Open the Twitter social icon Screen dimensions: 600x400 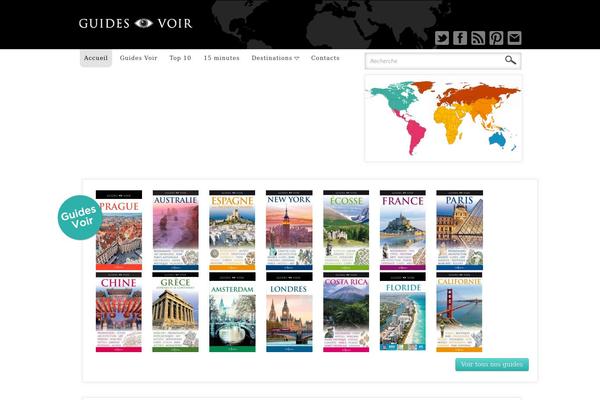coord(442,38)
